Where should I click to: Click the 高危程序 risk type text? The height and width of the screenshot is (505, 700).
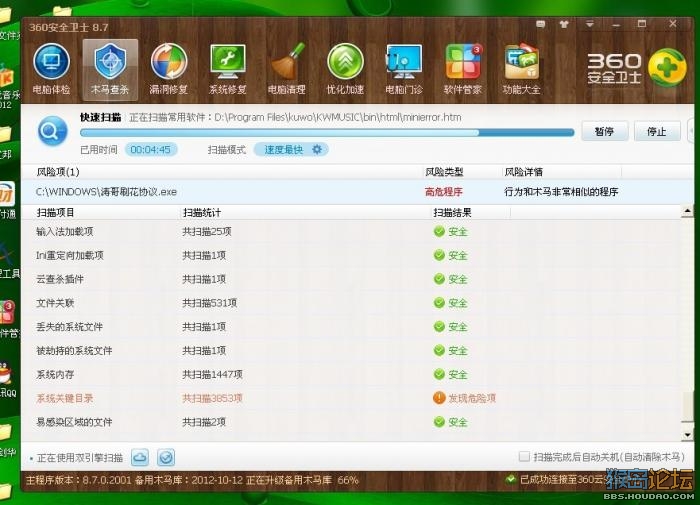pyautogui.click(x=443, y=192)
